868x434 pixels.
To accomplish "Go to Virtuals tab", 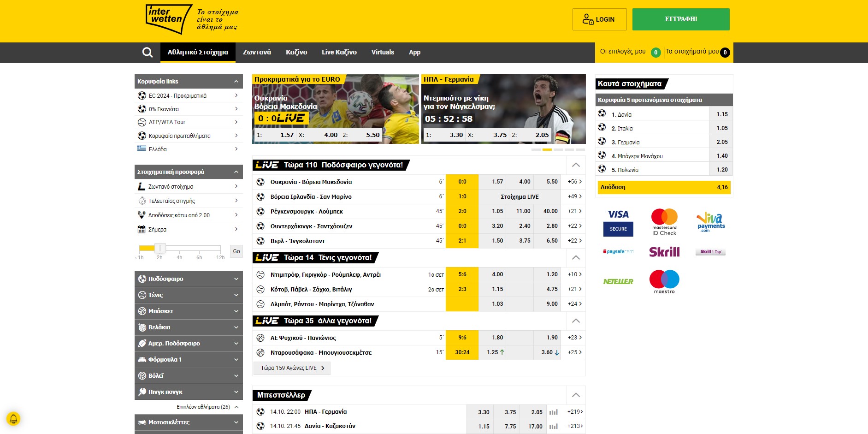I will click(x=383, y=53).
